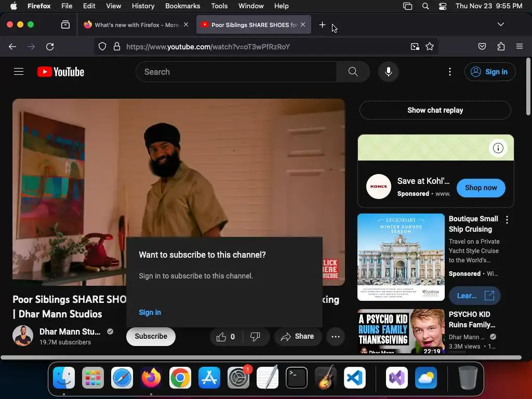Open more actions ellipsis below video
Image resolution: width=532 pixels, height=399 pixels.
(x=335, y=337)
